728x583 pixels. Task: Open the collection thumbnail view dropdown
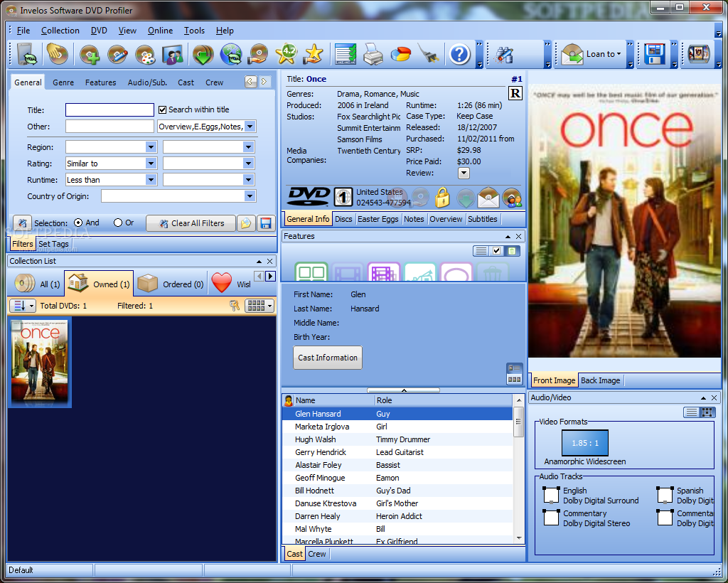pos(259,306)
